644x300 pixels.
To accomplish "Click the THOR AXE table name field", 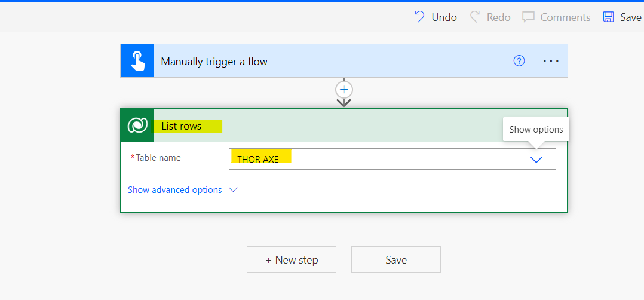I will (392, 159).
